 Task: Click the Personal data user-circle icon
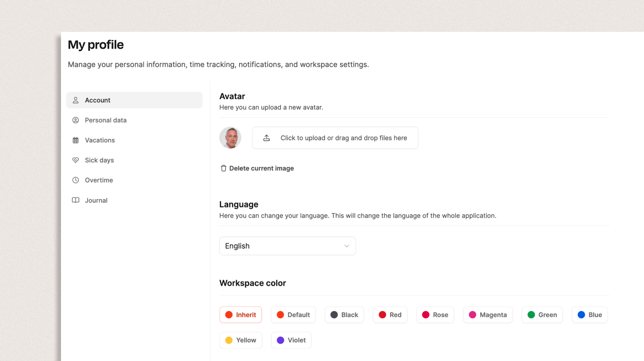pyautogui.click(x=76, y=120)
